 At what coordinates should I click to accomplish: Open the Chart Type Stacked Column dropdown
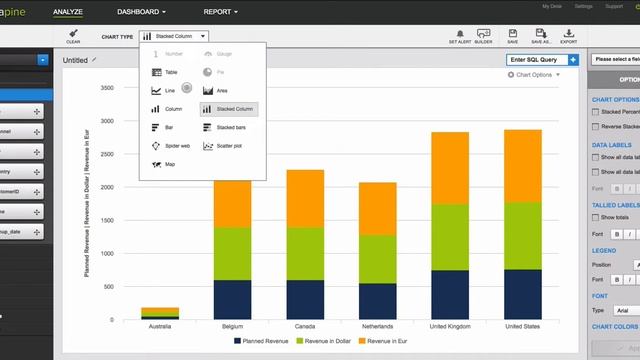coord(174,36)
